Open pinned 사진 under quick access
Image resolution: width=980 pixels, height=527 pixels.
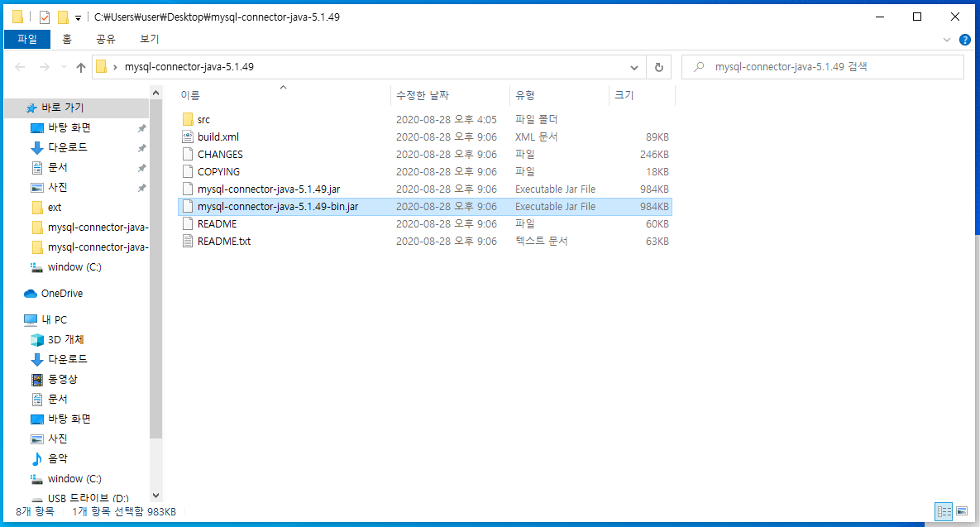pyautogui.click(x=58, y=188)
